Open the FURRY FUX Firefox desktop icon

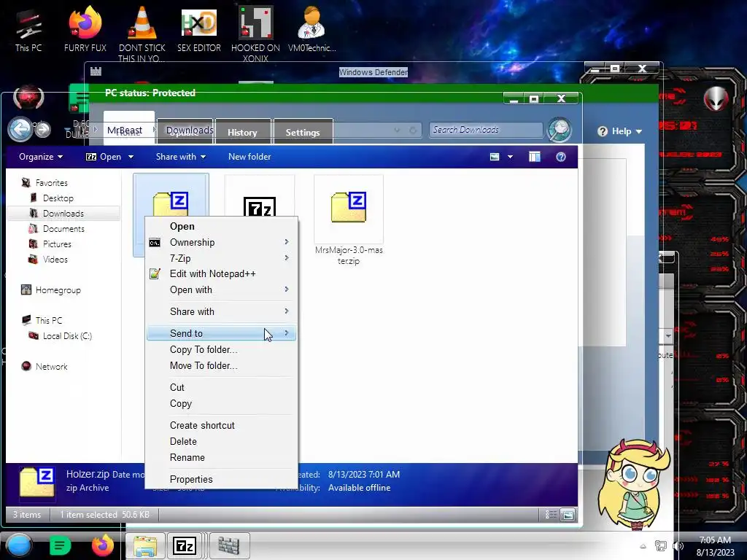(x=85, y=29)
